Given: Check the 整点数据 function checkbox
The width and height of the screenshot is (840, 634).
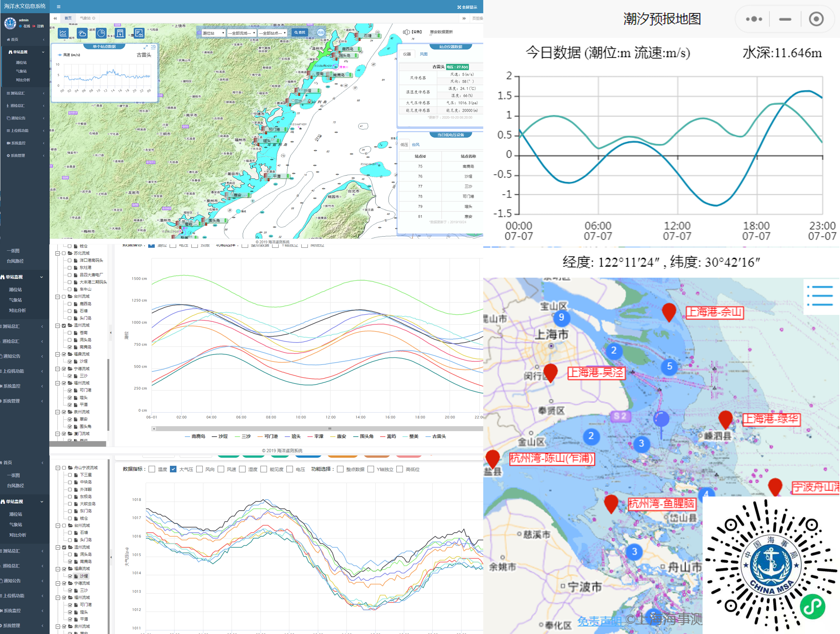Looking at the screenshot, I should 340,469.
